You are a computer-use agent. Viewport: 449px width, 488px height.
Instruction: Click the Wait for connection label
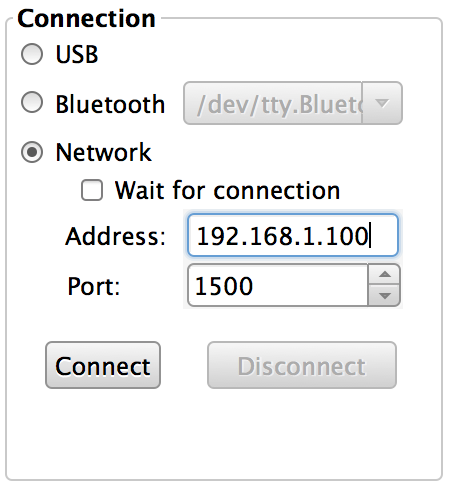click(x=228, y=190)
